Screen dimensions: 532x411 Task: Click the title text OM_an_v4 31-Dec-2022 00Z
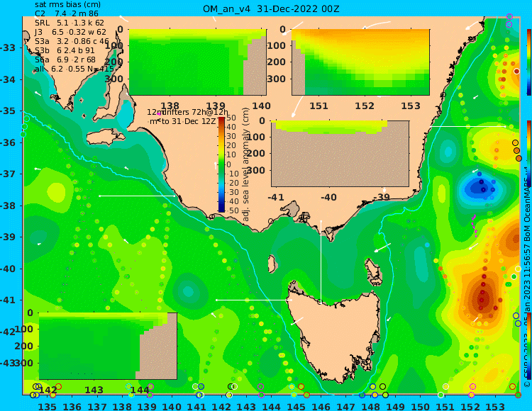pyautogui.click(x=271, y=9)
